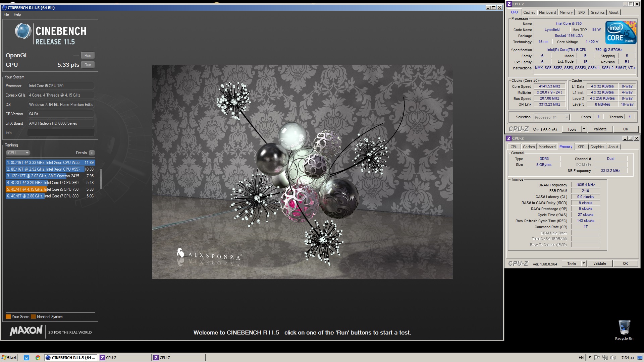Viewport: 644px width, 362px height.
Task: Select the Intel Xeon CPU X557 ranking row
Action: [50, 169]
